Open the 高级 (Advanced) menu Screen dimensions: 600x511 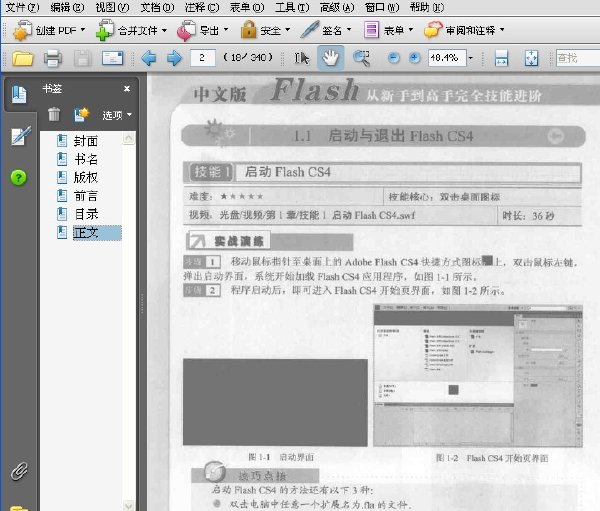[x=337, y=7]
